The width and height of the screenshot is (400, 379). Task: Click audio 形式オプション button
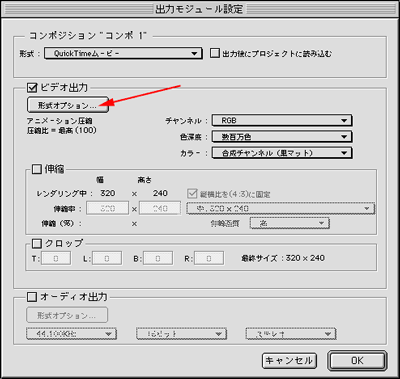[67, 315]
